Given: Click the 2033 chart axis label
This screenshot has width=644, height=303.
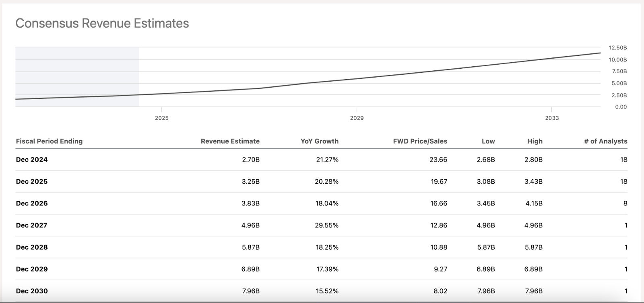Looking at the screenshot, I should point(552,118).
